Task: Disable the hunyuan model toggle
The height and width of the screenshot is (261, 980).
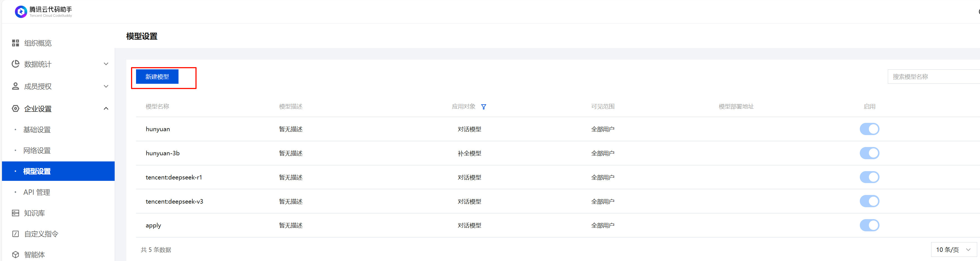Action: (x=869, y=129)
